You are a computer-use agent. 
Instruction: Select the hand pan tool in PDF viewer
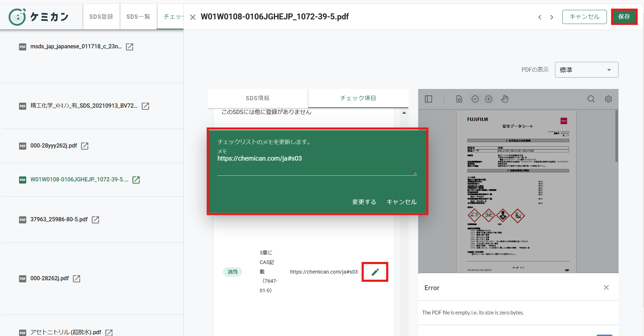[x=505, y=99]
